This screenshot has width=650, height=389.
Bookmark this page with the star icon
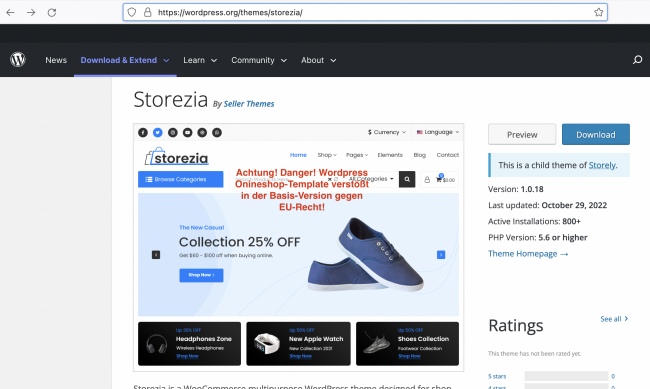coord(599,12)
